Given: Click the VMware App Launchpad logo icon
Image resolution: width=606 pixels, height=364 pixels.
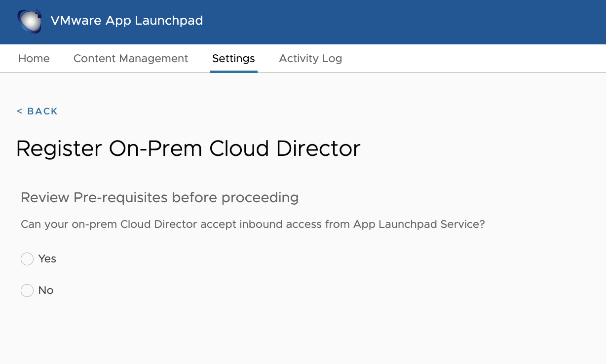Looking at the screenshot, I should pyautogui.click(x=30, y=21).
